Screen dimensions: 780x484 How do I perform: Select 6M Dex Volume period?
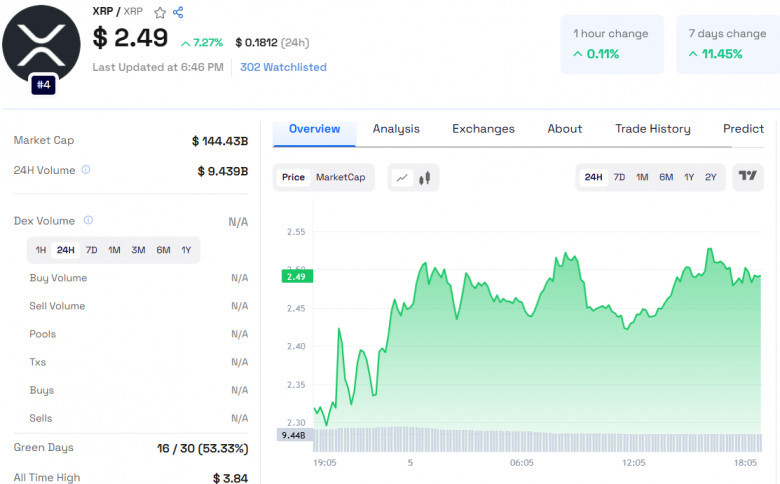[x=163, y=250]
